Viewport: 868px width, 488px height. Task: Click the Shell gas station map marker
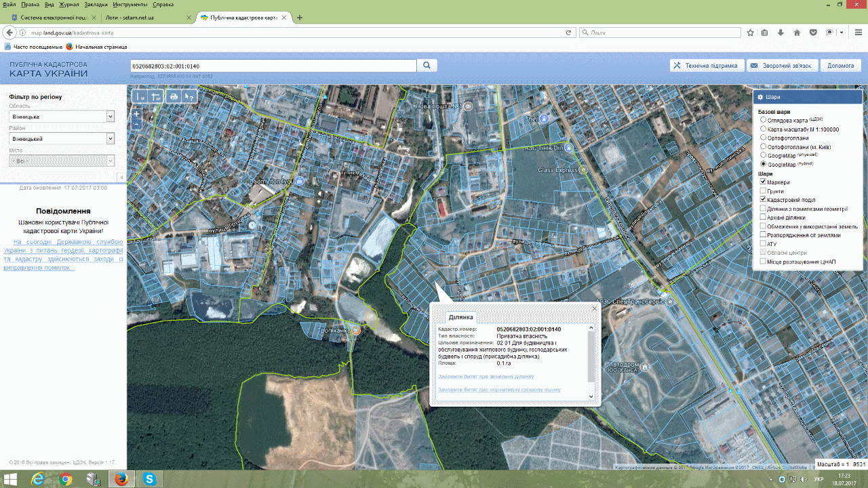coord(544,118)
